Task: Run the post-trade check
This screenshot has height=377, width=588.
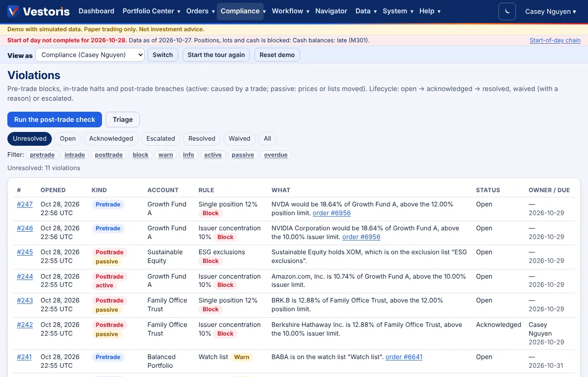Action: pyautogui.click(x=55, y=120)
